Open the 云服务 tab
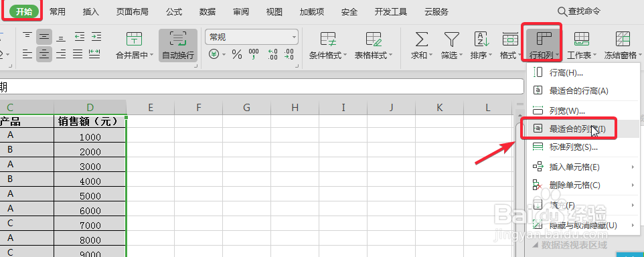Image resolution: width=644 pixels, height=257 pixels. [436, 12]
